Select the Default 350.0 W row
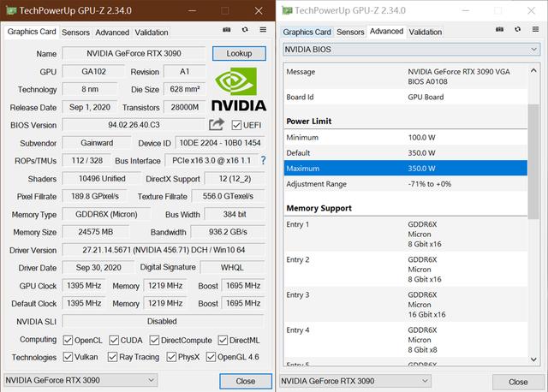The height and width of the screenshot is (392, 548). click(405, 152)
